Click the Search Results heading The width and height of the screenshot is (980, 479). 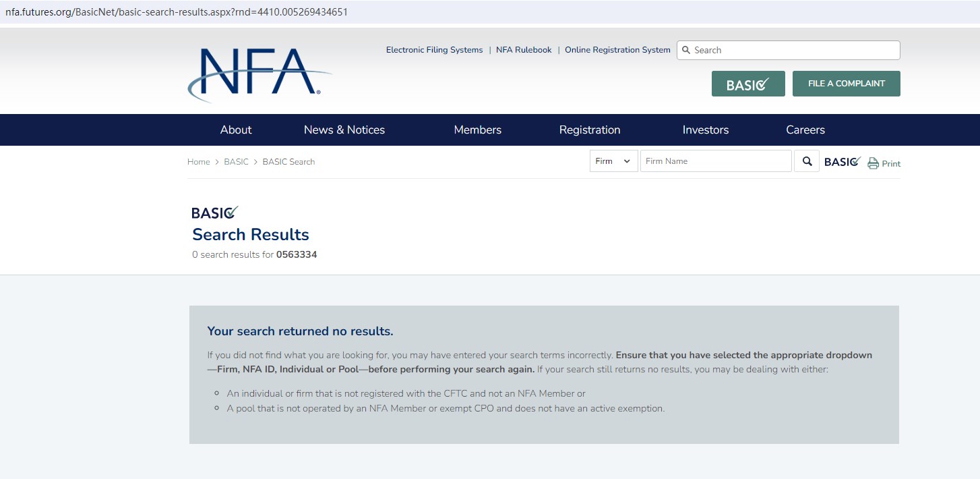point(251,235)
